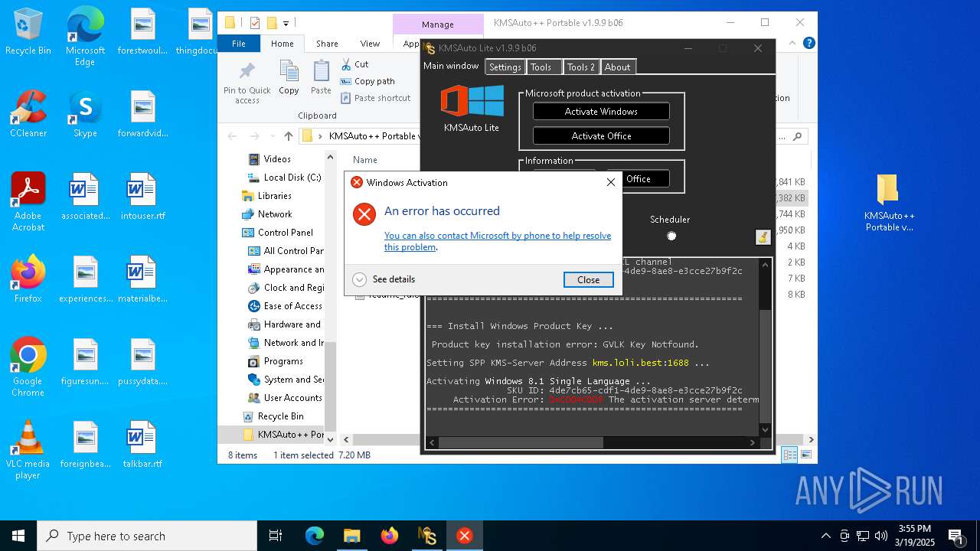Click Copy path in Explorer ribbon
980x551 pixels.
point(367,81)
